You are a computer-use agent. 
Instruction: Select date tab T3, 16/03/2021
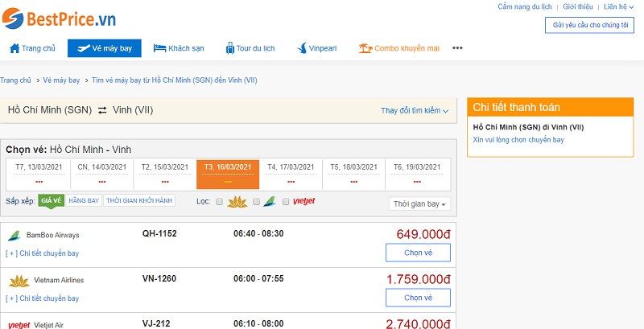pos(228,175)
